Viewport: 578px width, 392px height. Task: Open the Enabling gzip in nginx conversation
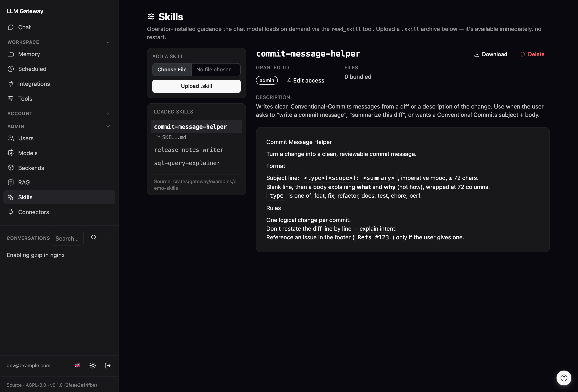coord(36,255)
